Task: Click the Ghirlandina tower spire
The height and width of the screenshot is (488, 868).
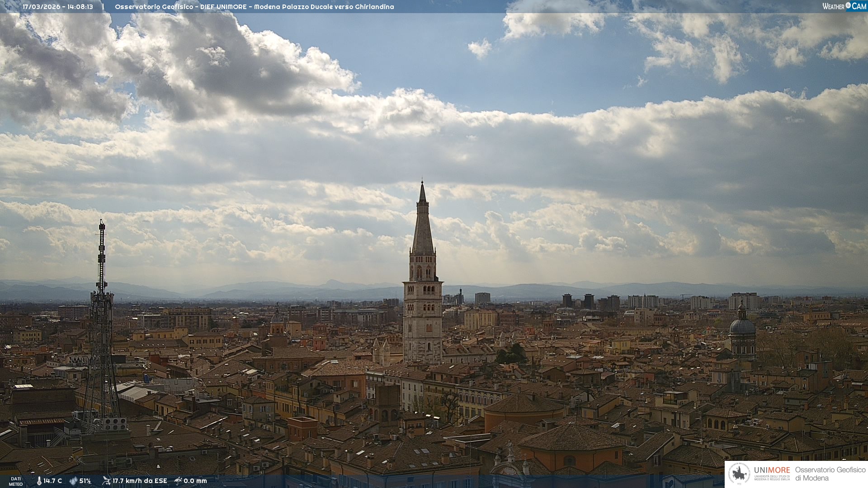Action: click(423, 226)
